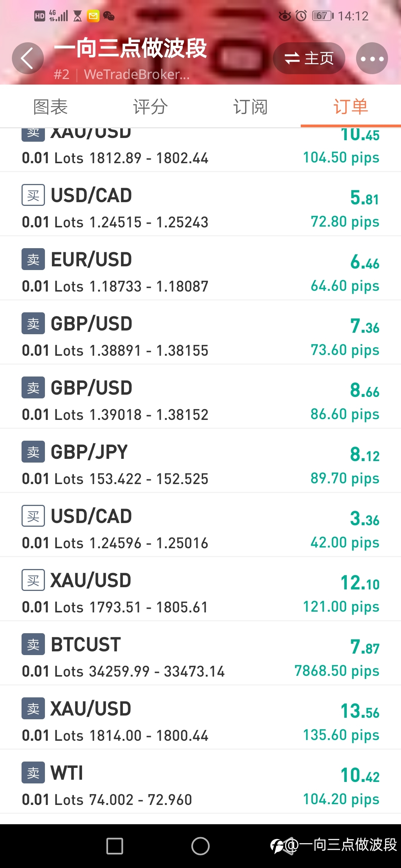Open the USD/CAD 42.00 pips order
This screenshot has height=868, width=401.
[x=200, y=525]
